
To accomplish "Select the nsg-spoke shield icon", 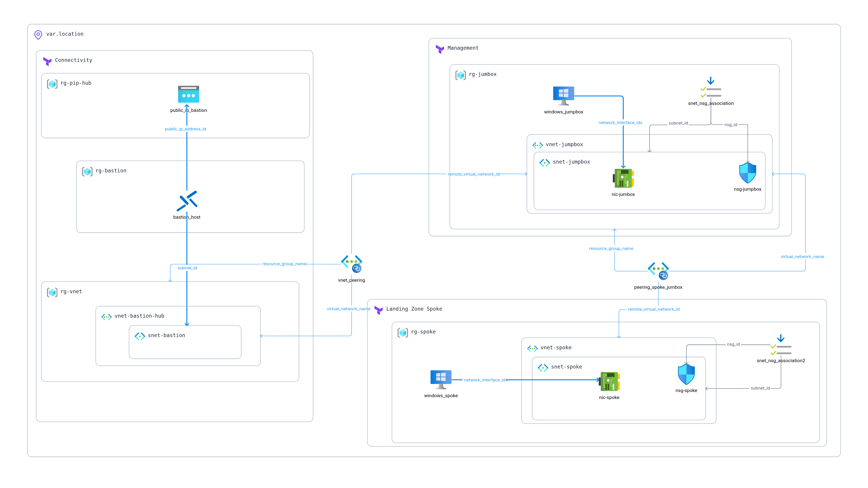I will [x=686, y=375].
